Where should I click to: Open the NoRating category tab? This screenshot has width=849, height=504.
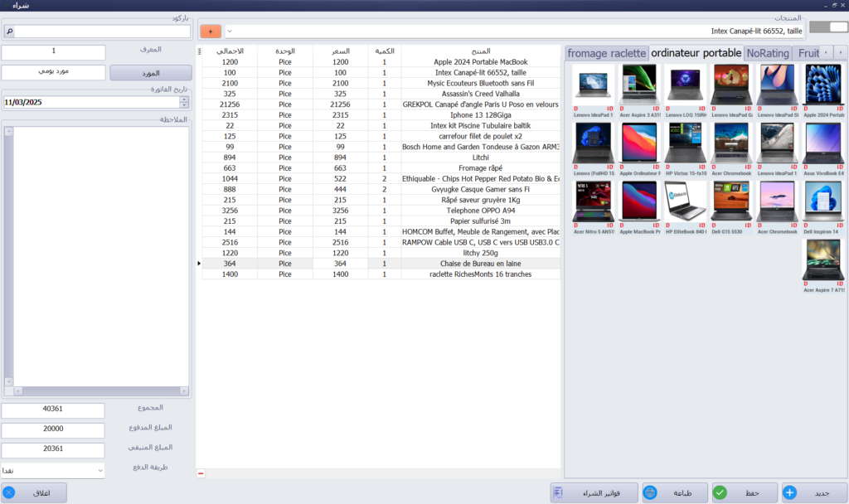(x=767, y=53)
